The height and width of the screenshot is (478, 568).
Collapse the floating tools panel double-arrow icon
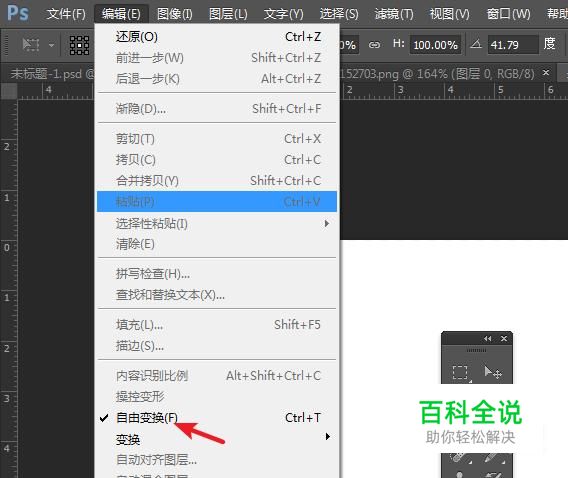click(488, 339)
